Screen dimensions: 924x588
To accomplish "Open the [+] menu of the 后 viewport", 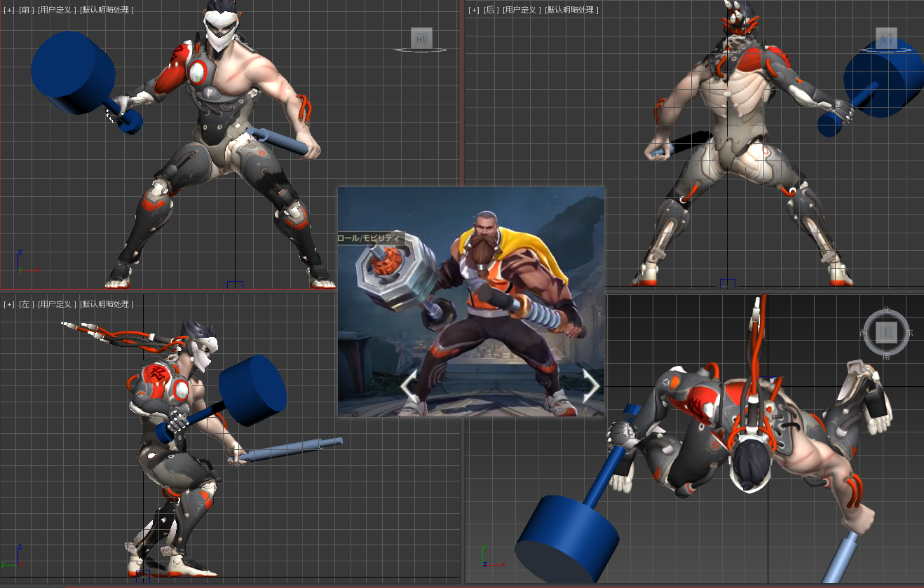I will [x=474, y=10].
